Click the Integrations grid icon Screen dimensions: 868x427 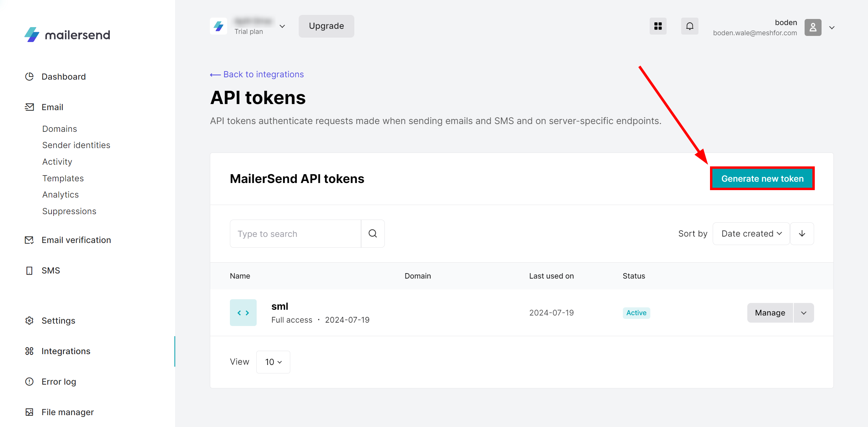(29, 351)
